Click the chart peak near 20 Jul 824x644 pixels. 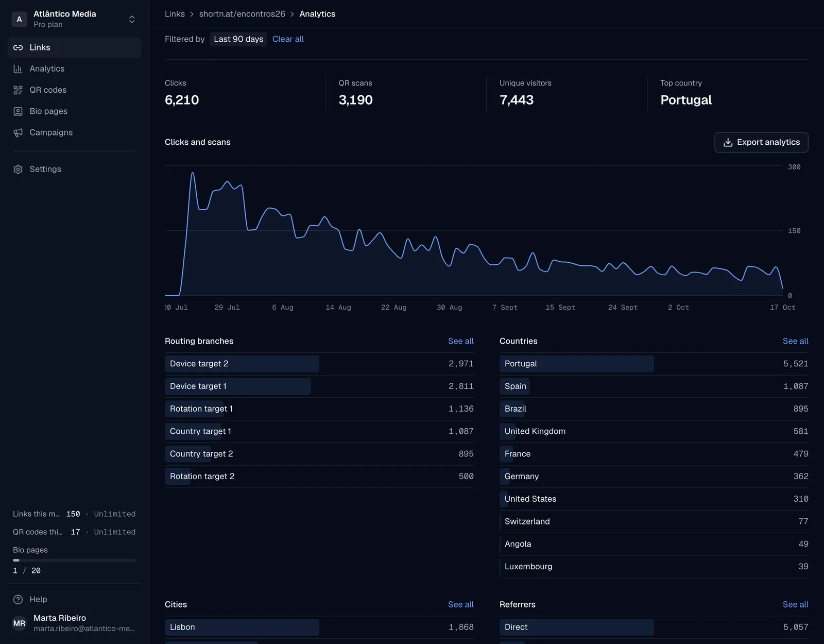(x=193, y=173)
